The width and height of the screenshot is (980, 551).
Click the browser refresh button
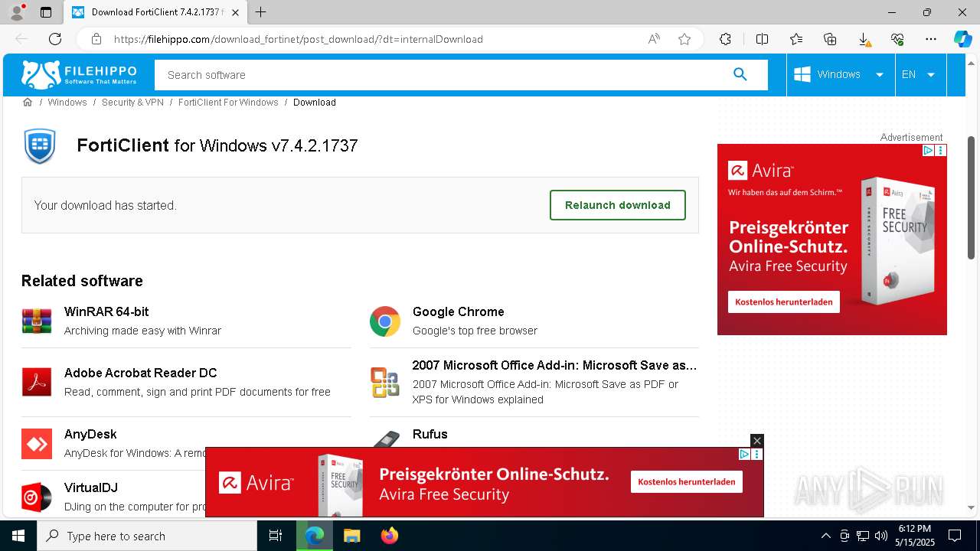pyautogui.click(x=55, y=39)
